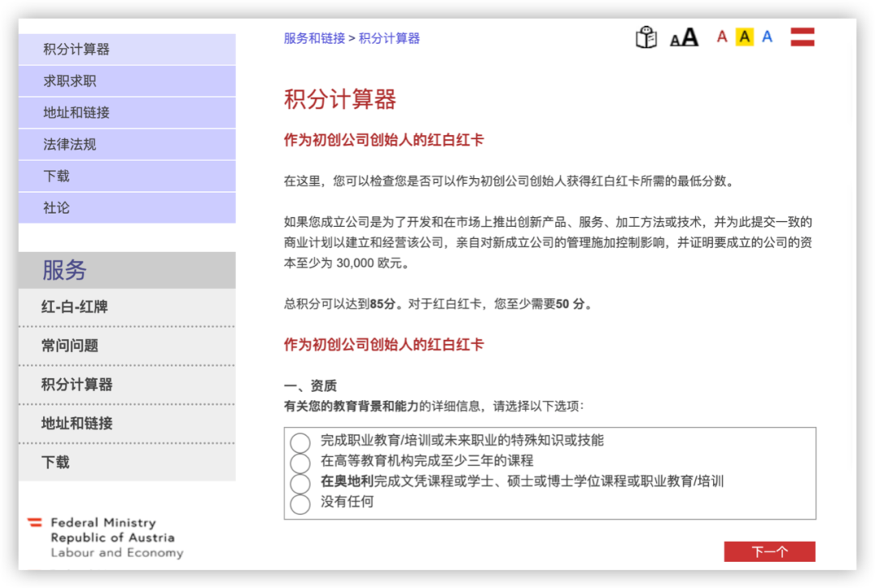
Task: Click the Austrian flag icon
Action: [802, 36]
